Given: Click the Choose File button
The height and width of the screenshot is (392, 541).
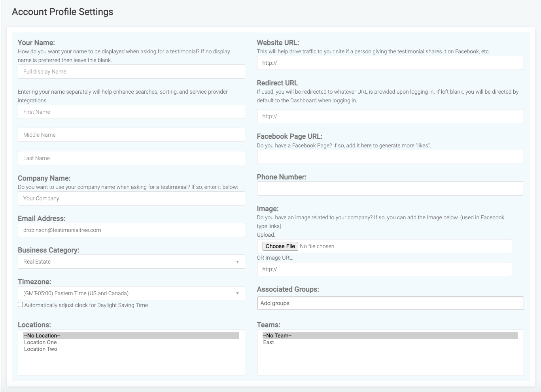Looking at the screenshot, I should point(280,246).
